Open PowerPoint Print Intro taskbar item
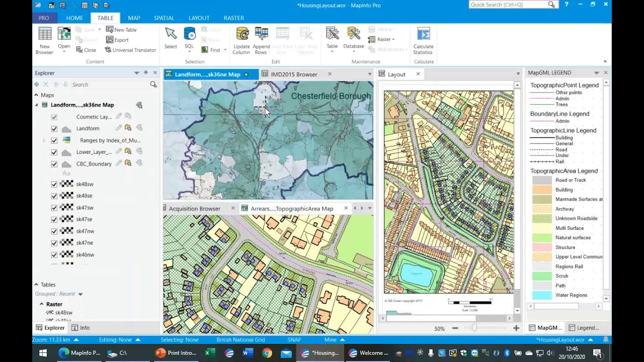The width and height of the screenshot is (644, 362). [x=177, y=353]
